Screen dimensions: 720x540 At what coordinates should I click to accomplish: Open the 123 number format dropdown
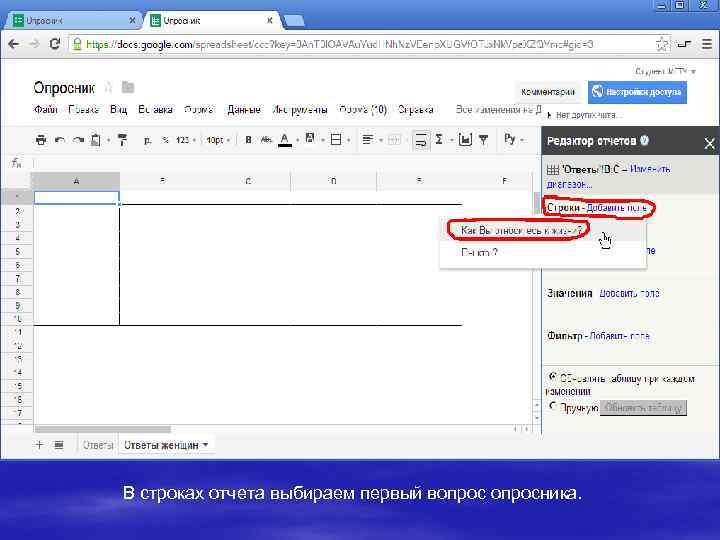186,140
